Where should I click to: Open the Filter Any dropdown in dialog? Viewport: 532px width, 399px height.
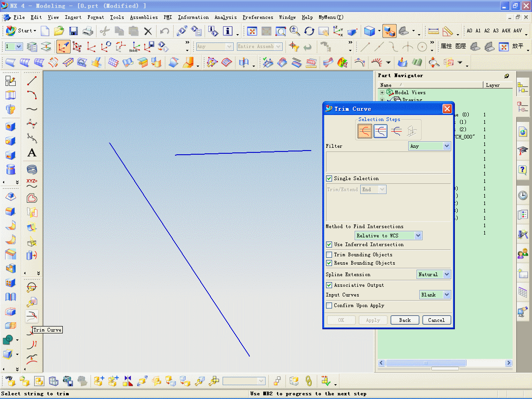[429, 146]
